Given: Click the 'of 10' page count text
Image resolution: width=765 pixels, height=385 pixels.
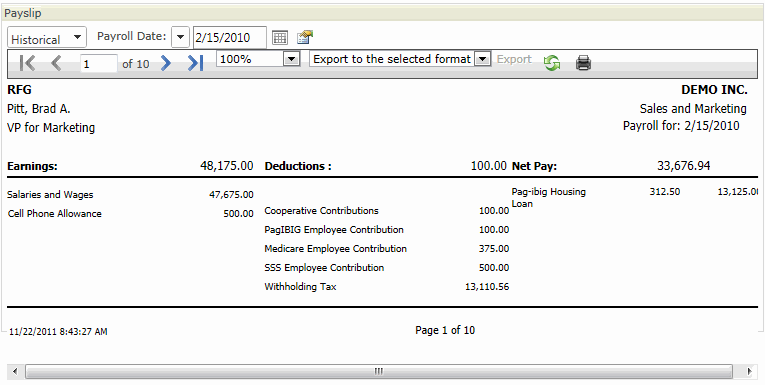Looking at the screenshot, I should point(136,64).
